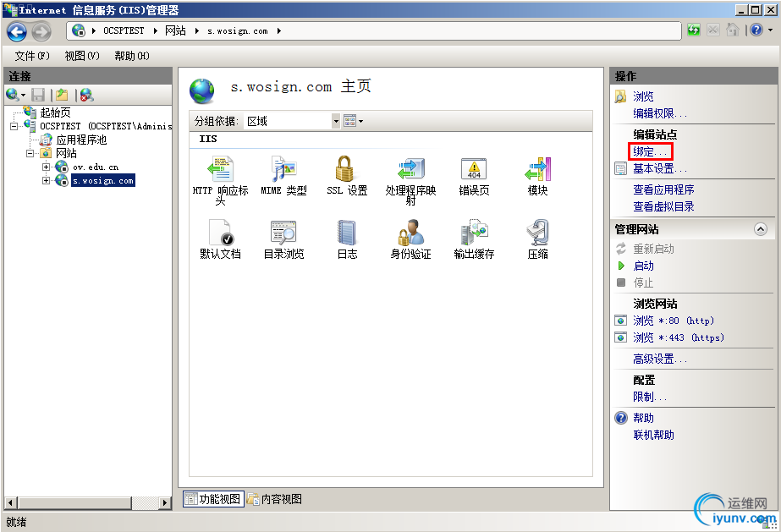Viewport: 781px width, 532px height.
Task: Click the globe icon in the address bar
Action: (x=78, y=30)
